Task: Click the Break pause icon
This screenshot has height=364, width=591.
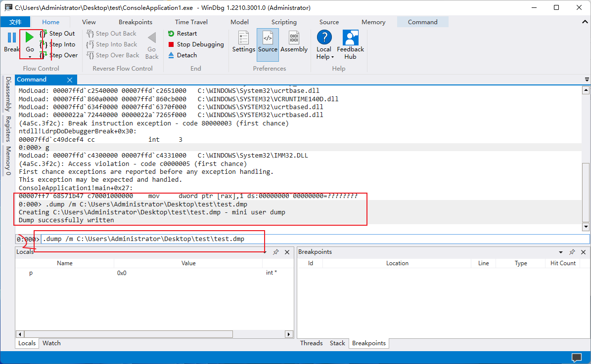Action: tap(11, 38)
